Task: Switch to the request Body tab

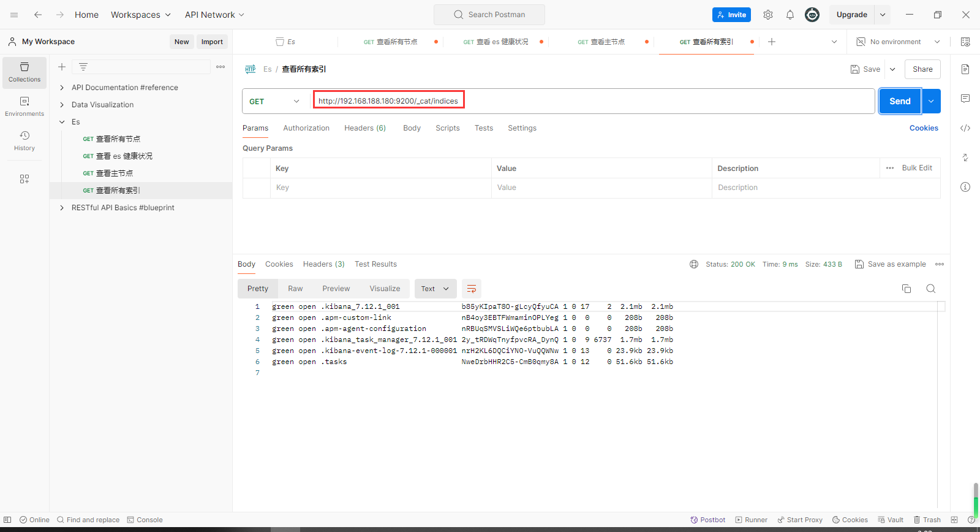Action: tap(412, 128)
